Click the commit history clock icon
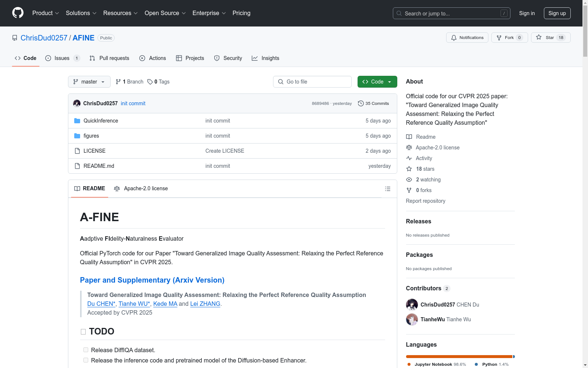 pos(361,103)
